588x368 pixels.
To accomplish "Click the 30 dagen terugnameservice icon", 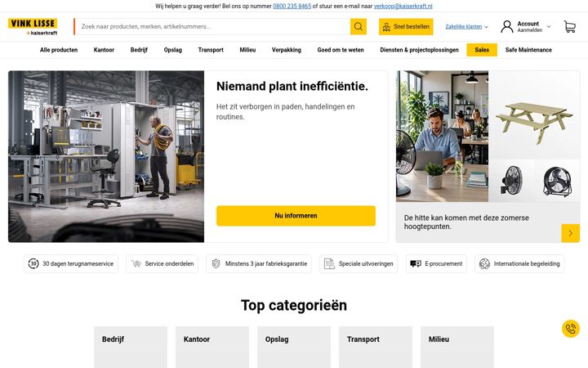I will (x=33, y=263).
